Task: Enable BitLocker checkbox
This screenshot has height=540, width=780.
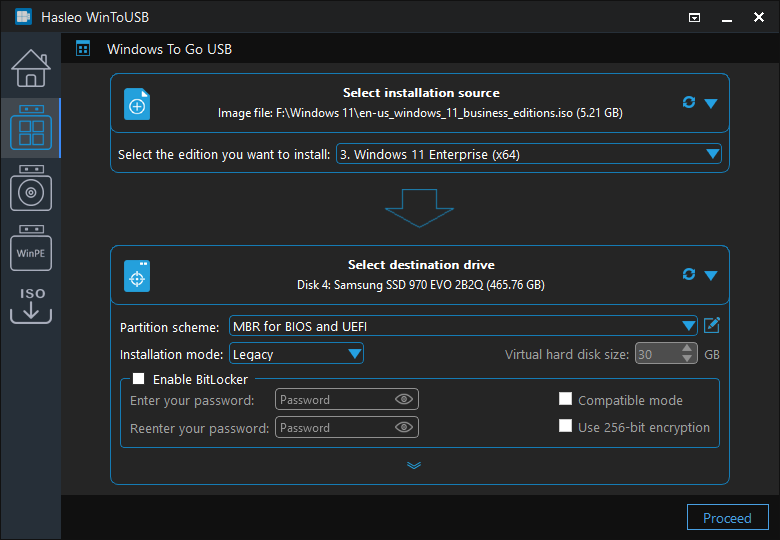Action: pos(139,379)
